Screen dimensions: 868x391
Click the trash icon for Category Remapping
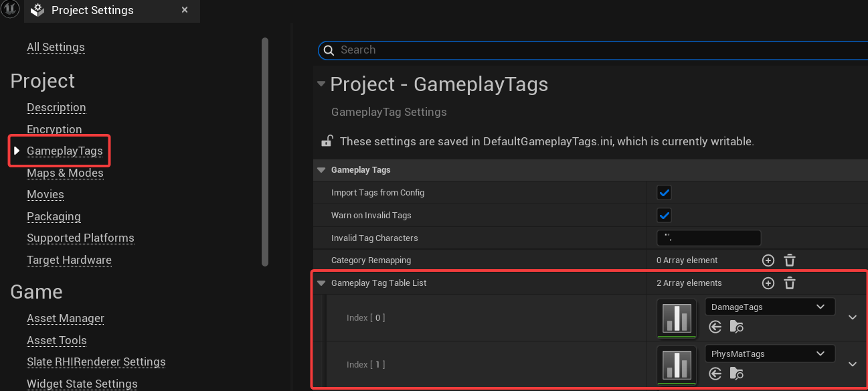[790, 260]
